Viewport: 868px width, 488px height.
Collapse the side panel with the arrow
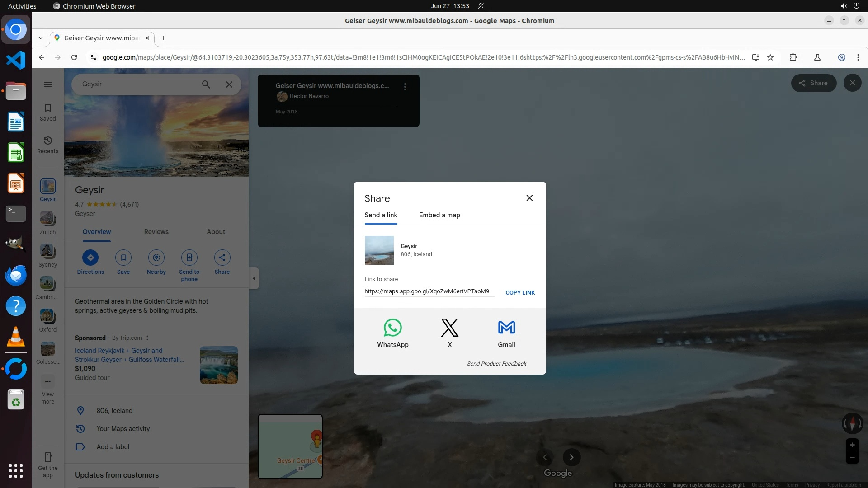point(254,278)
